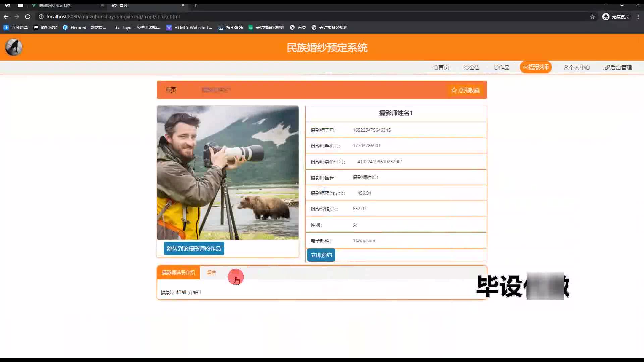Open 作品 in the navigation menu
644x362 pixels.
pos(501,67)
